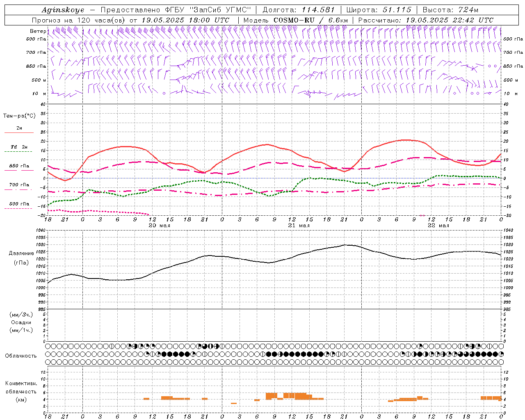Select the "ЗапСиб УГМС" provider text
Viewport: 525px width, 420px height.
tap(220, 10)
